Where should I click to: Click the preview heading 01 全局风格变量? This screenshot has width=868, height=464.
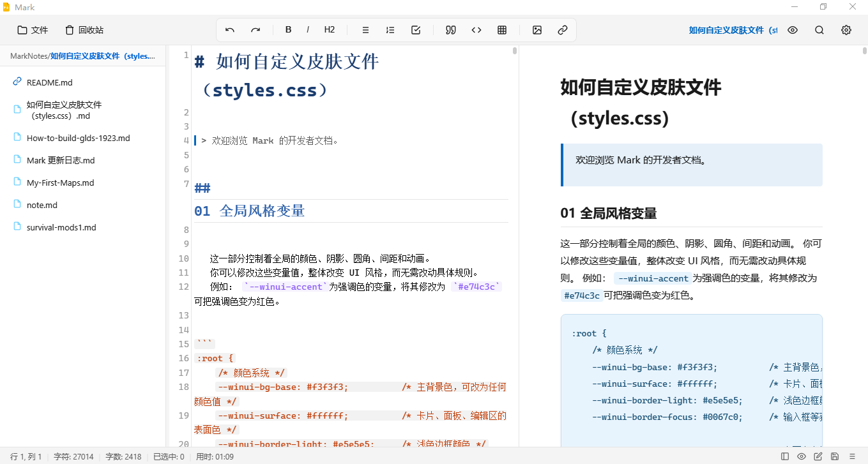tap(609, 213)
